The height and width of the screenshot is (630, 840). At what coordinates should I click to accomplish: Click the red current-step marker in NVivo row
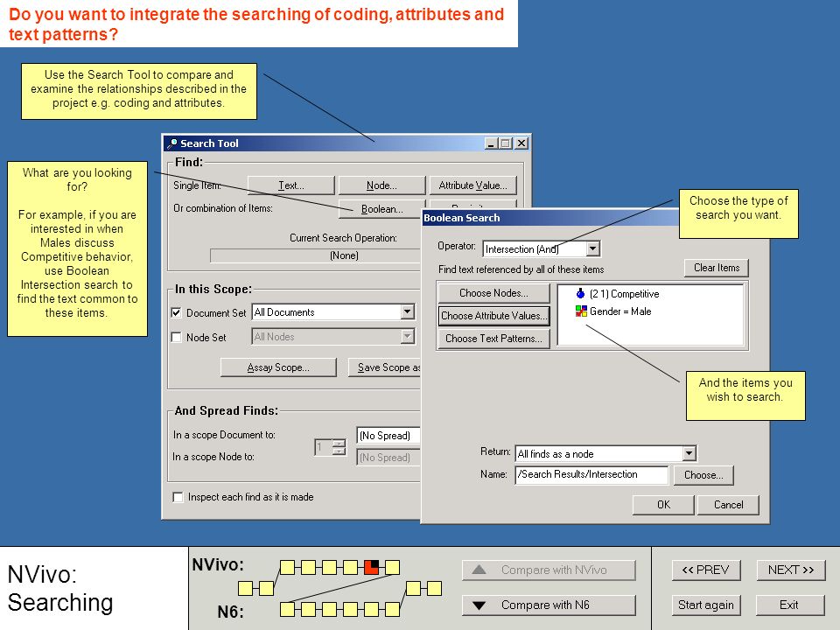point(371,567)
